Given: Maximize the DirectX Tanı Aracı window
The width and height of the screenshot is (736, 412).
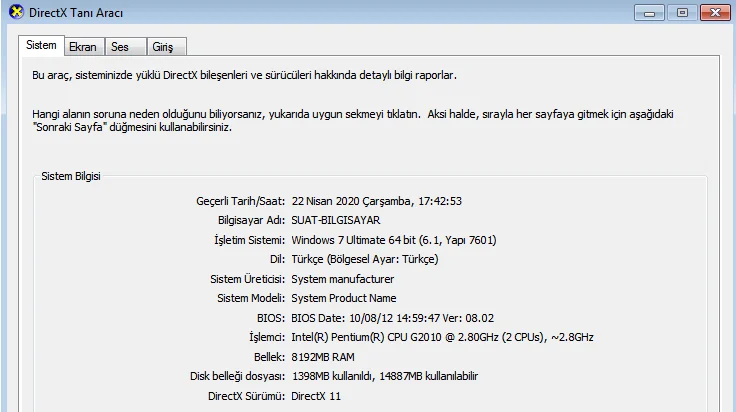Looking at the screenshot, I should pyautogui.click(x=682, y=13).
